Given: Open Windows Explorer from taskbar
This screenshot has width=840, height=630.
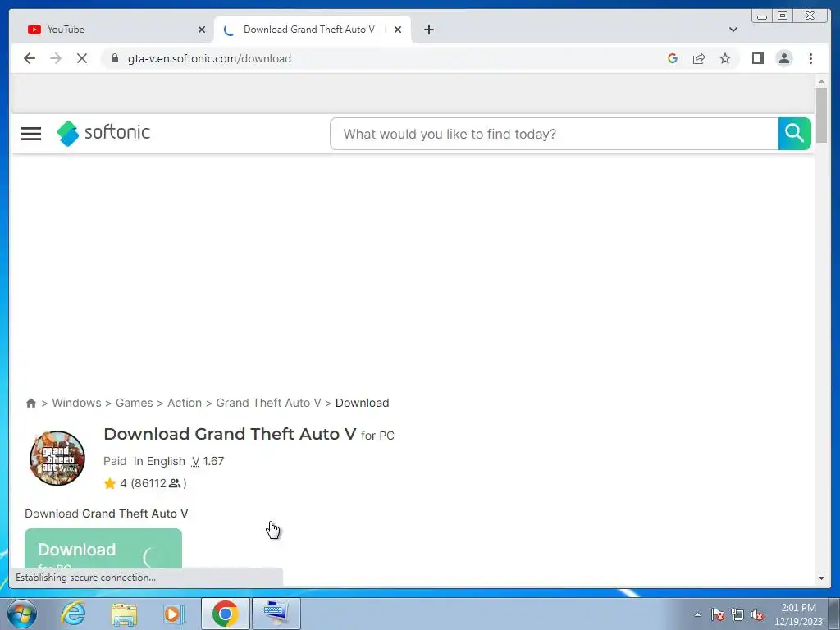Looking at the screenshot, I should tap(124, 614).
